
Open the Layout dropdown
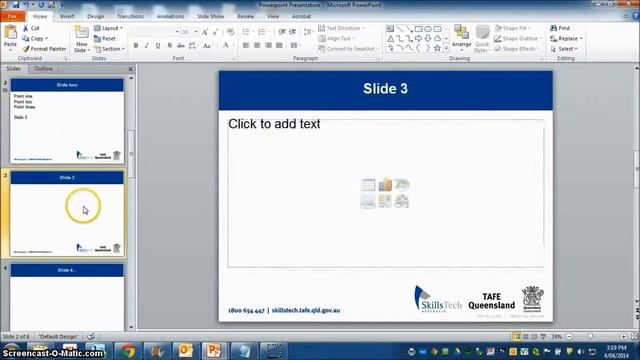[x=109, y=28]
